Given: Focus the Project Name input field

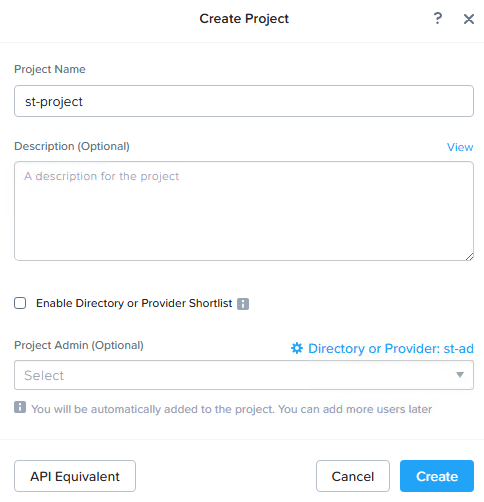Looking at the screenshot, I should pos(244,101).
